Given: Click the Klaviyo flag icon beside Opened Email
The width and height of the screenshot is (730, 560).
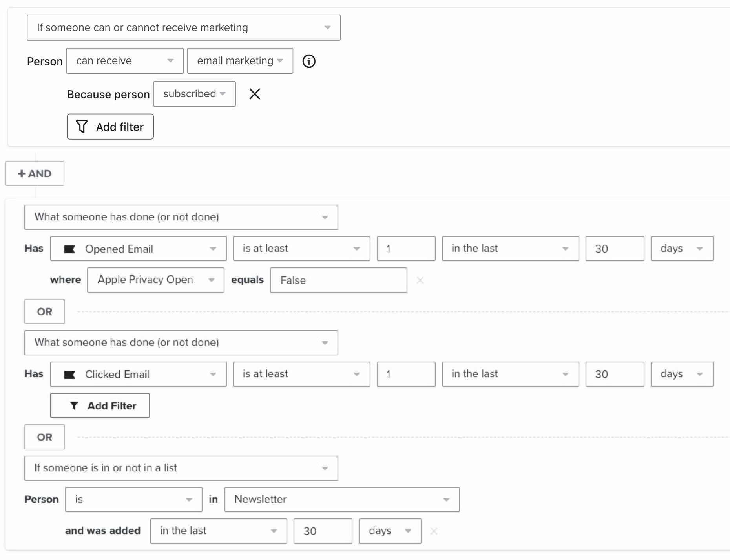Looking at the screenshot, I should (71, 248).
